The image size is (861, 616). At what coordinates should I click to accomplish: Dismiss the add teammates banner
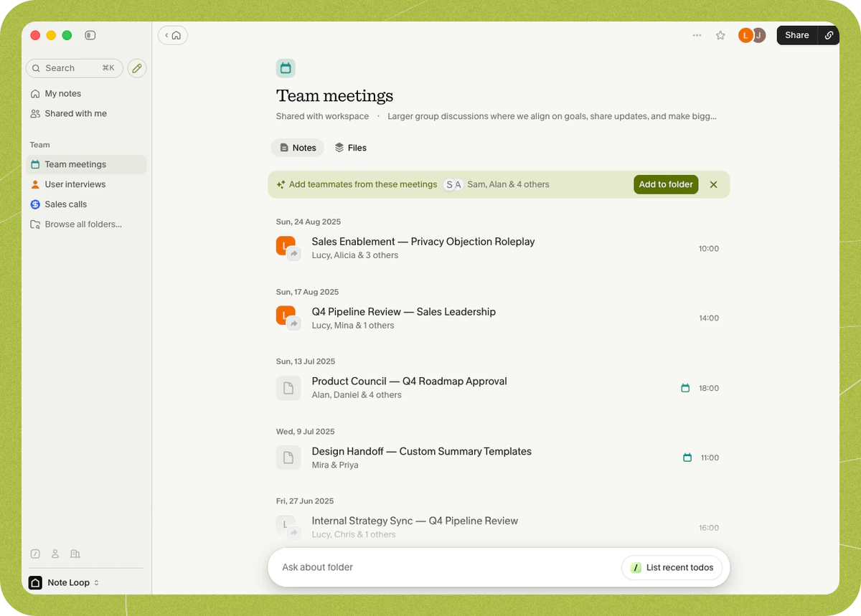click(x=713, y=184)
